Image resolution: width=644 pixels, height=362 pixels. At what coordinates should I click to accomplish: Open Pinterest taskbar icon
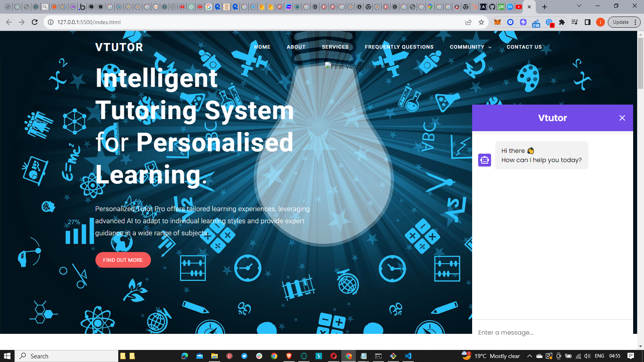[229, 356]
